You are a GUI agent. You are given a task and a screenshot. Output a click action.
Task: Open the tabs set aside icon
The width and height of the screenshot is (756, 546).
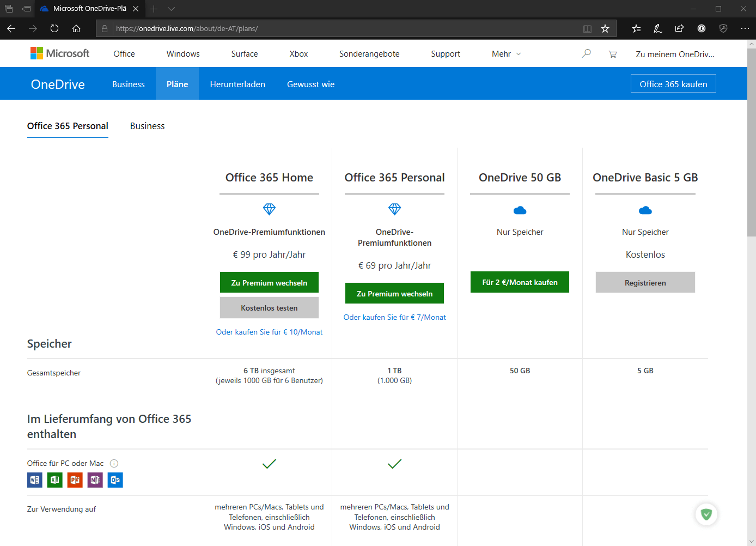(x=9, y=9)
